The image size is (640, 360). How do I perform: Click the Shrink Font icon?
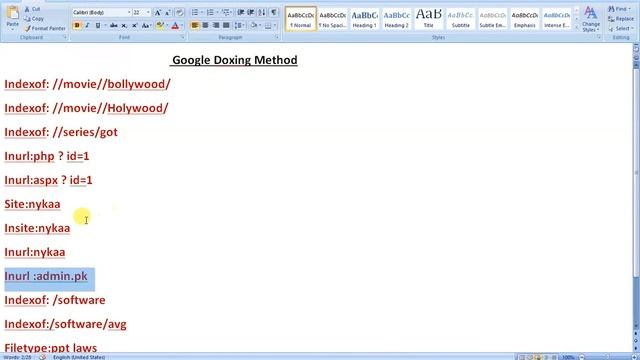(168, 13)
